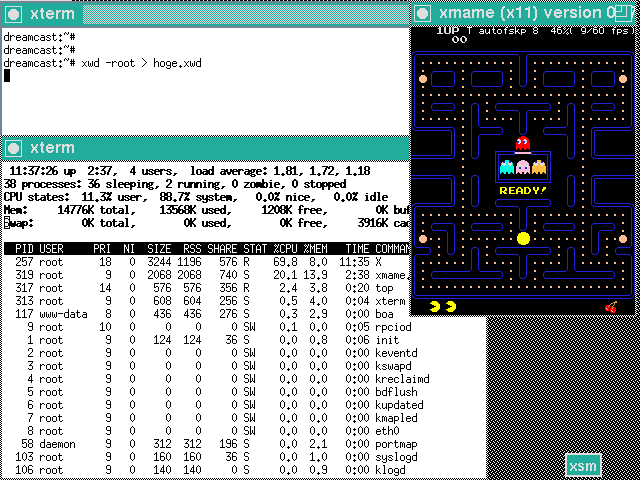
Task: Click the rpciod process name
Action: pos(393,327)
